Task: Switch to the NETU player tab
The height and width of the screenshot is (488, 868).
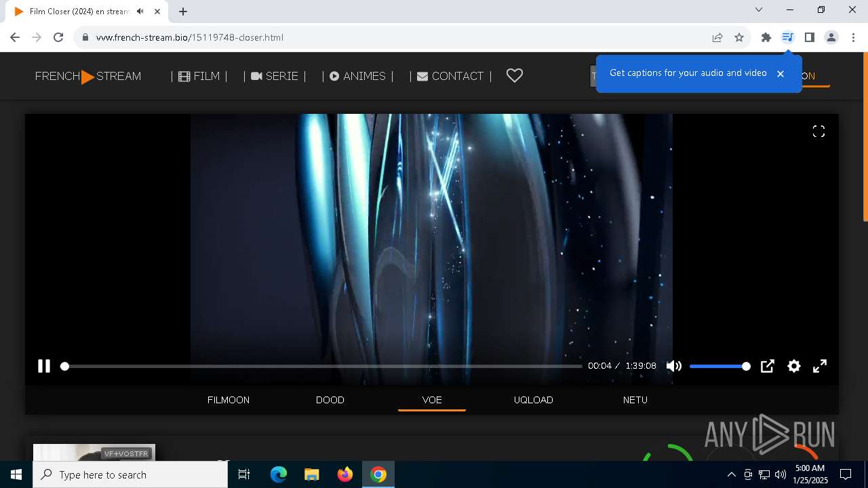Action: 635,400
